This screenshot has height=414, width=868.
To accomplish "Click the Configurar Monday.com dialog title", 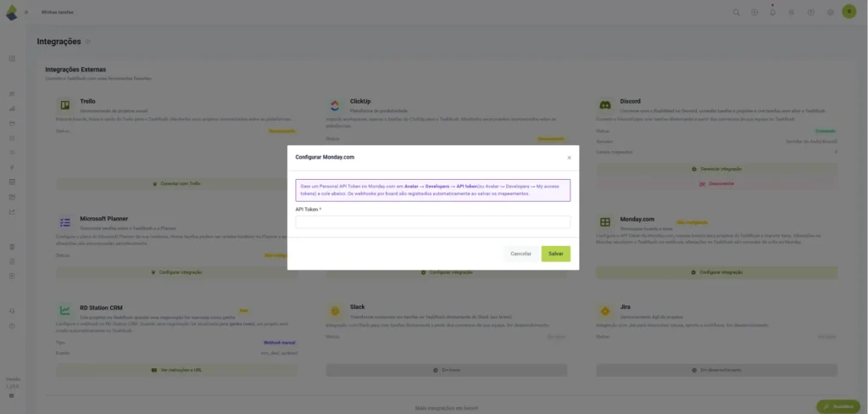I will pos(325,158).
